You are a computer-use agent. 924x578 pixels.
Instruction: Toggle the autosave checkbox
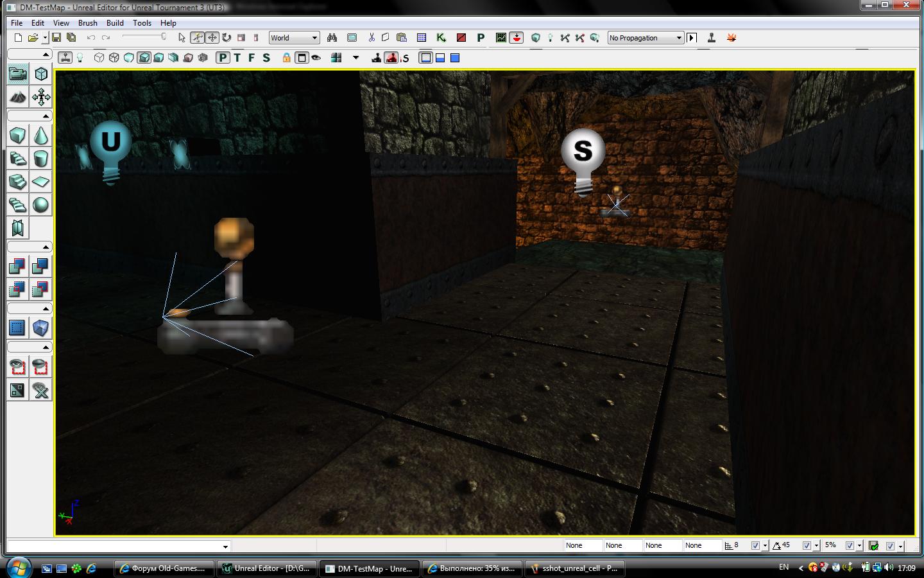point(890,546)
